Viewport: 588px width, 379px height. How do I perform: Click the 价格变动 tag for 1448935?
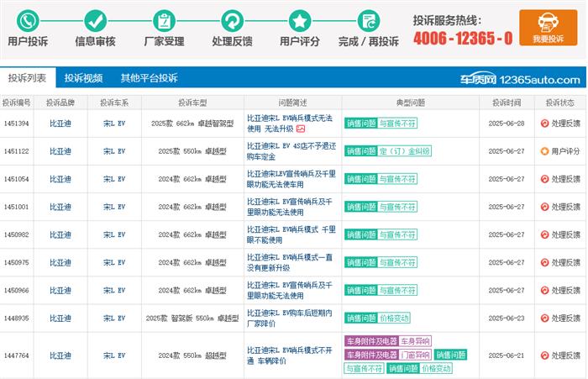click(x=394, y=318)
